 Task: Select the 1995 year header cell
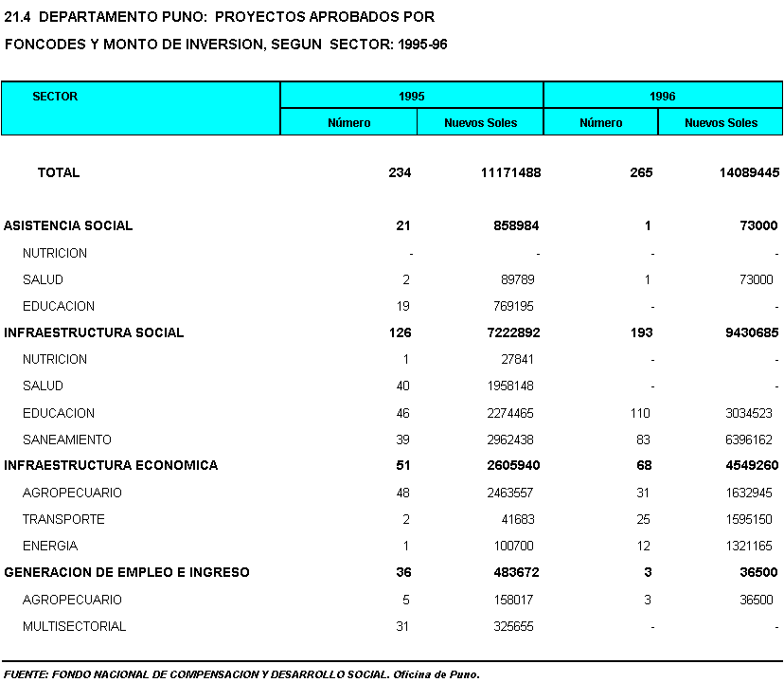click(x=411, y=97)
